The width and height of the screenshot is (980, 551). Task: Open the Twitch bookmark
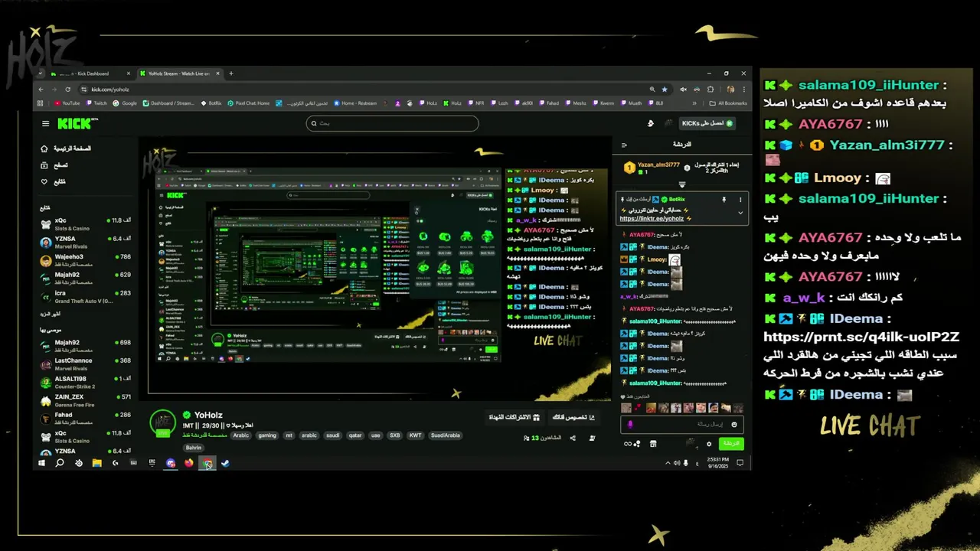[96, 103]
